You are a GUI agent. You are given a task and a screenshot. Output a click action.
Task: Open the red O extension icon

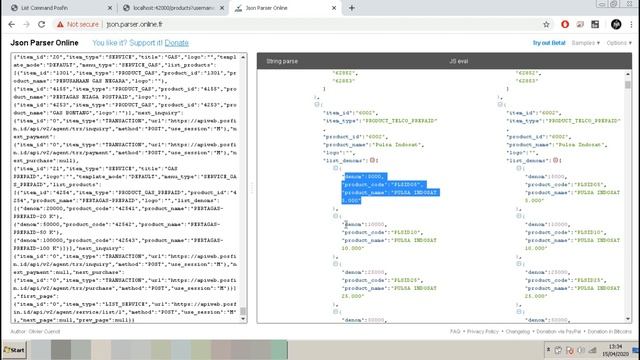point(565,24)
